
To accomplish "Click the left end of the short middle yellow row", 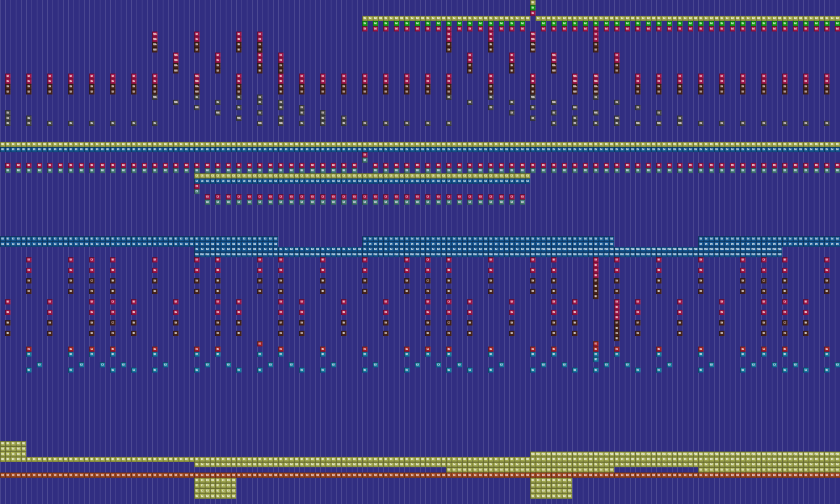I will [197, 176].
